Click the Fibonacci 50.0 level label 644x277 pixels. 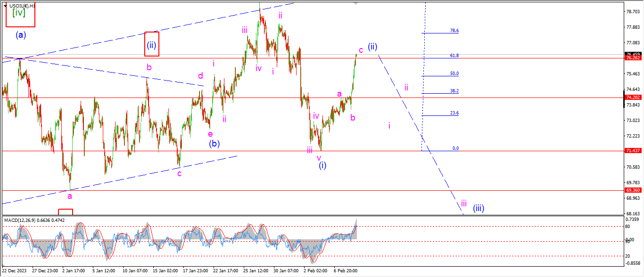coord(454,74)
